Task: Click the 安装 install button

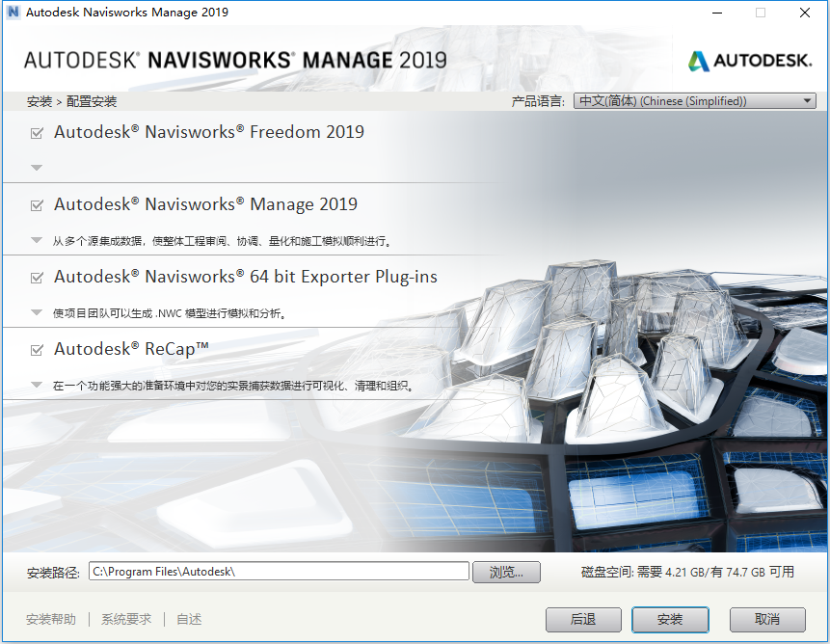Action: click(670, 619)
